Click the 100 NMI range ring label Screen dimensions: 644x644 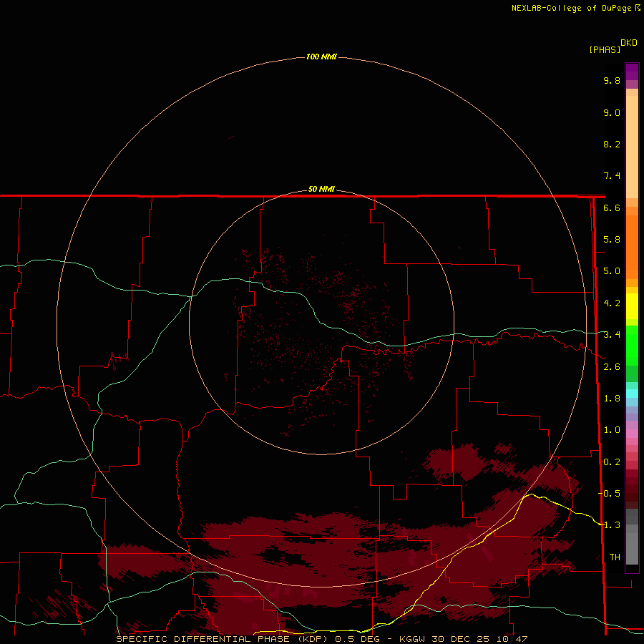click(321, 57)
